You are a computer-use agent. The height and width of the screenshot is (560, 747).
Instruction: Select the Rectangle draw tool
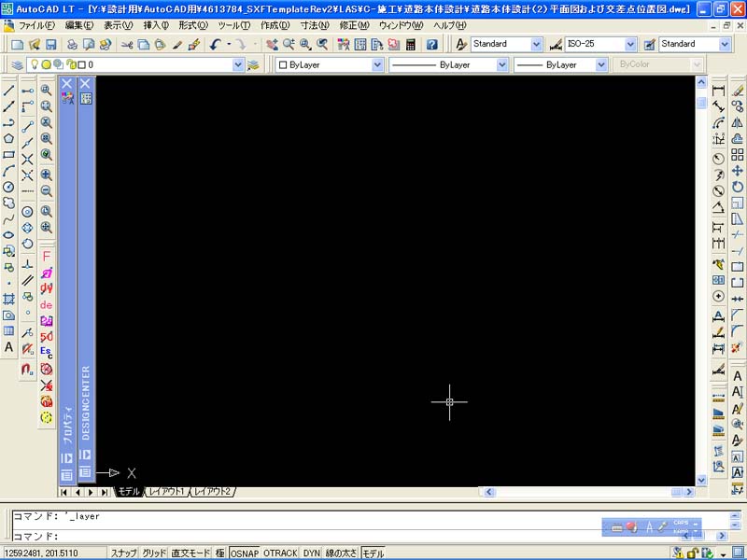pyautogui.click(x=8, y=154)
